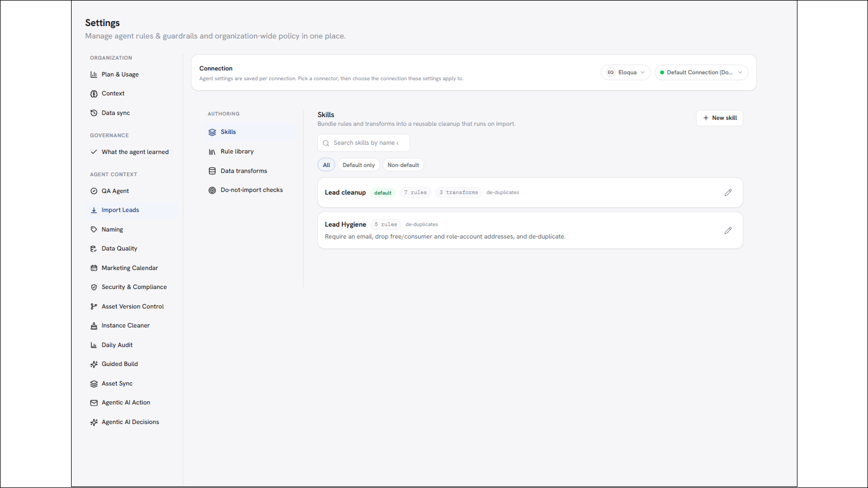
Task: Open the Lead cleanup skill card
Action: (x=530, y=193)
